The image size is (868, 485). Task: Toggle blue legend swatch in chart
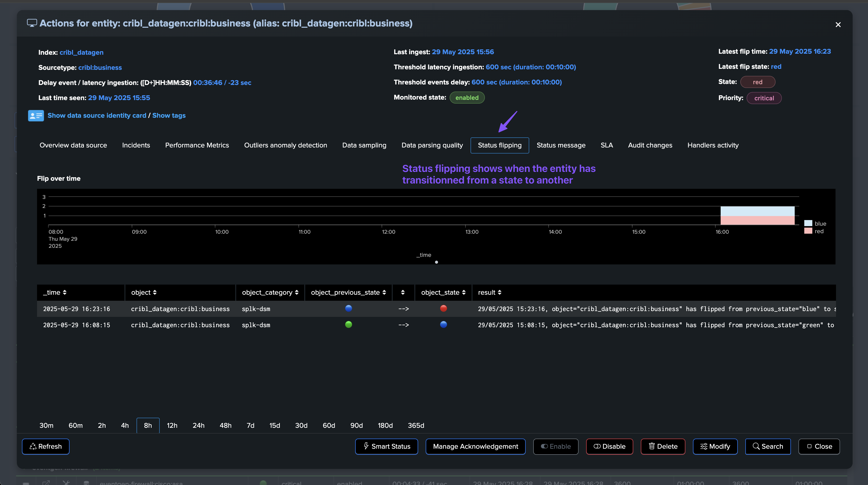[x=808, y=223]
